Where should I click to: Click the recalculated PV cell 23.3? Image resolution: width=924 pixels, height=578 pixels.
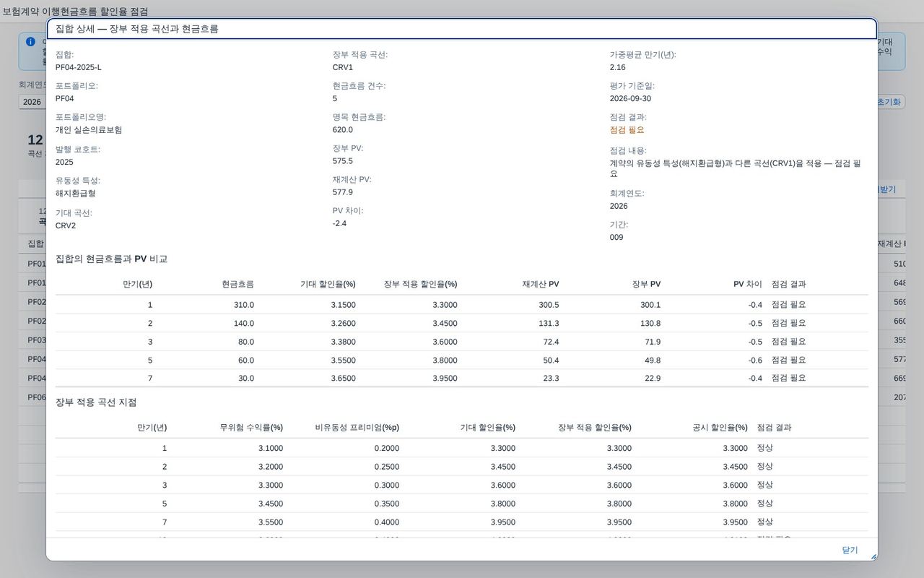(x=550, y=378)
